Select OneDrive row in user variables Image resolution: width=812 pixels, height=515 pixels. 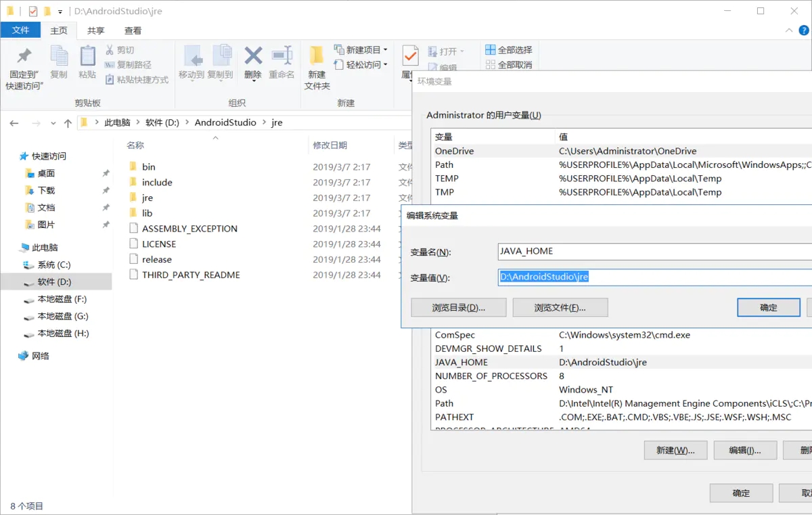(x=622, y=151)
